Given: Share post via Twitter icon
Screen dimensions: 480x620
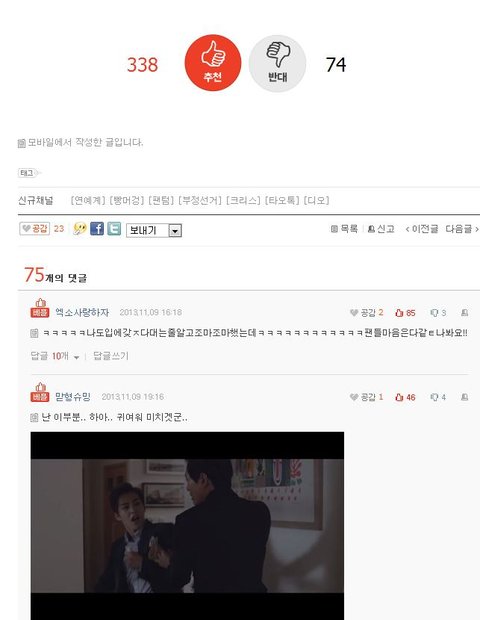Looking at the screenshot, I should tap(114, 229).
